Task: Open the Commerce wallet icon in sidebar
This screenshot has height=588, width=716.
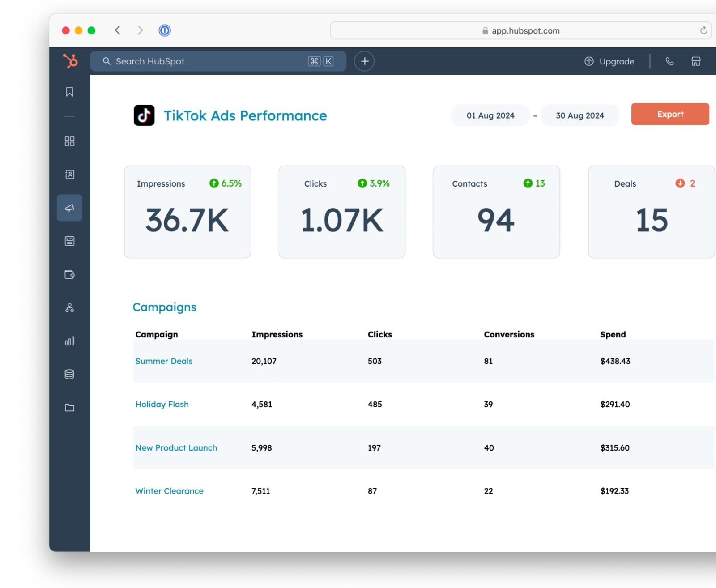Action: tap(69, 274)
